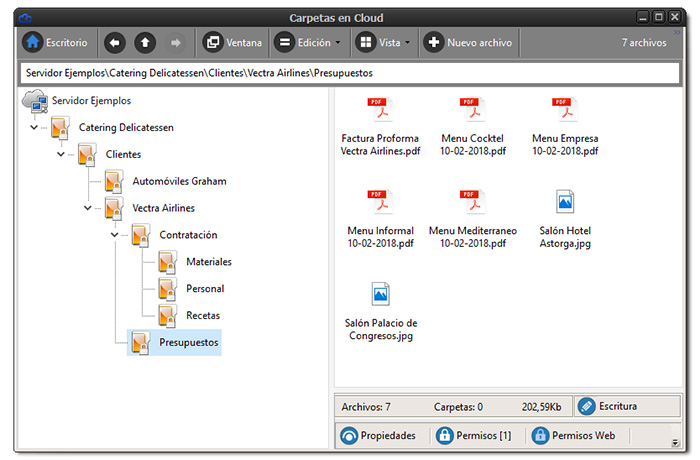Select Menu Cocktel PDF icon
700x460 pixels.
pos(473,109)
